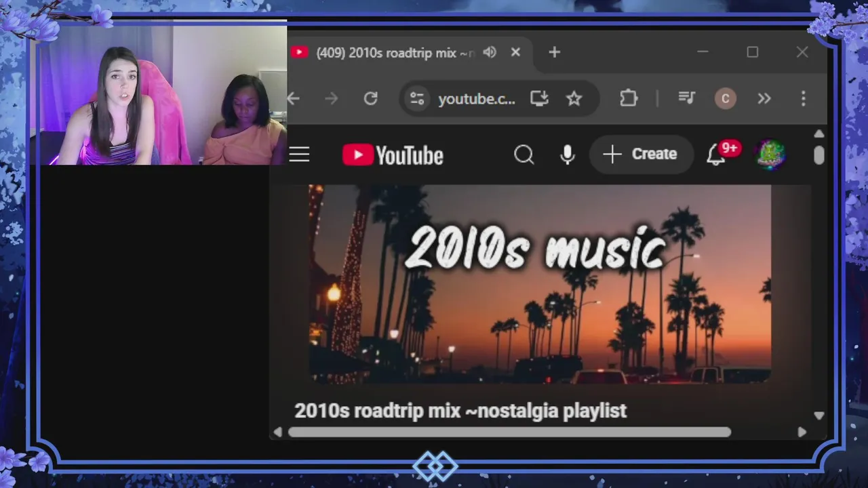Click the horizontal scrollbar left arrow
Viewport: 868px width, 488px height.
[277, 432]
